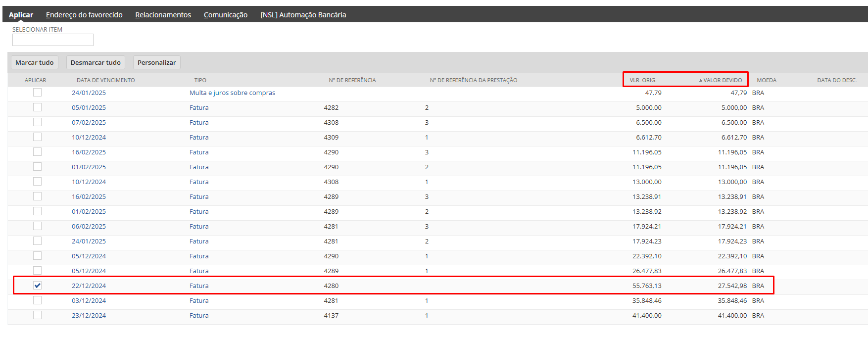Sort by Vlr. Orig. column header
Viewport: 868px width, 337px height.
point(643,80)
